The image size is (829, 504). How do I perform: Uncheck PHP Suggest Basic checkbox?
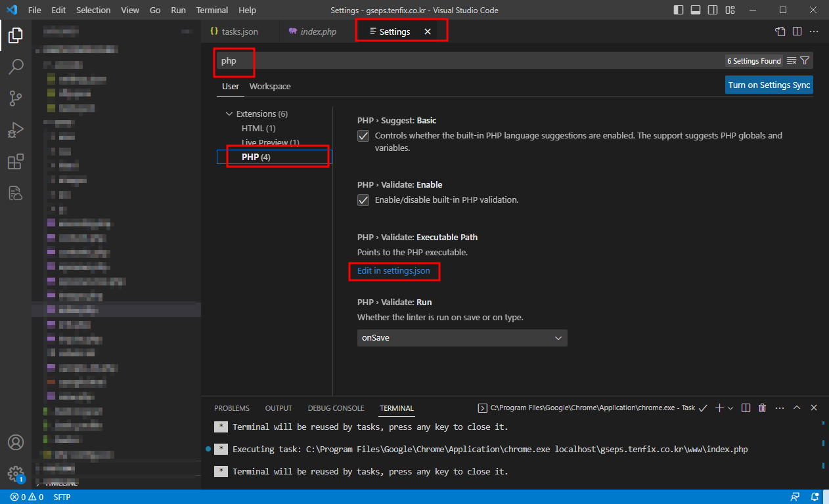point(363,136)
